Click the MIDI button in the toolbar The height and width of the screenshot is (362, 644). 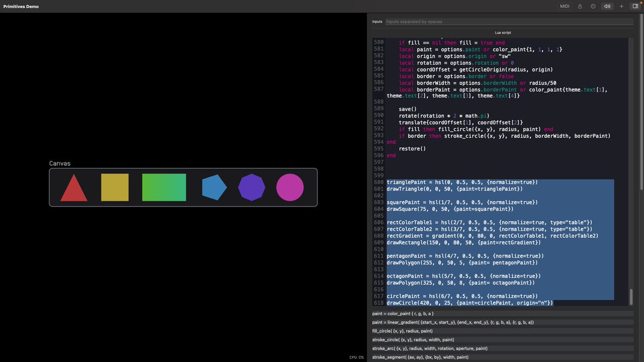565,6
